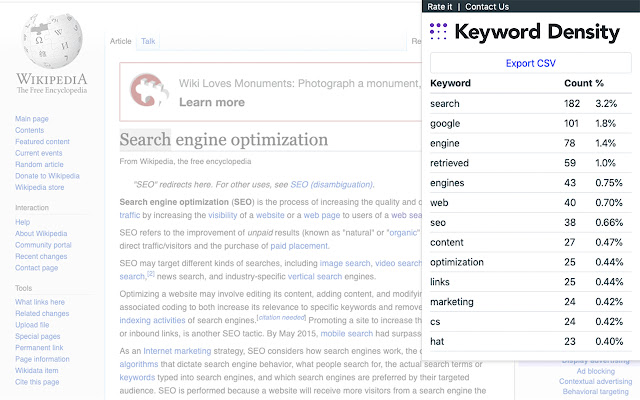Follow the indexing activities link
The image size is (640, 400).
pos(152,320)
